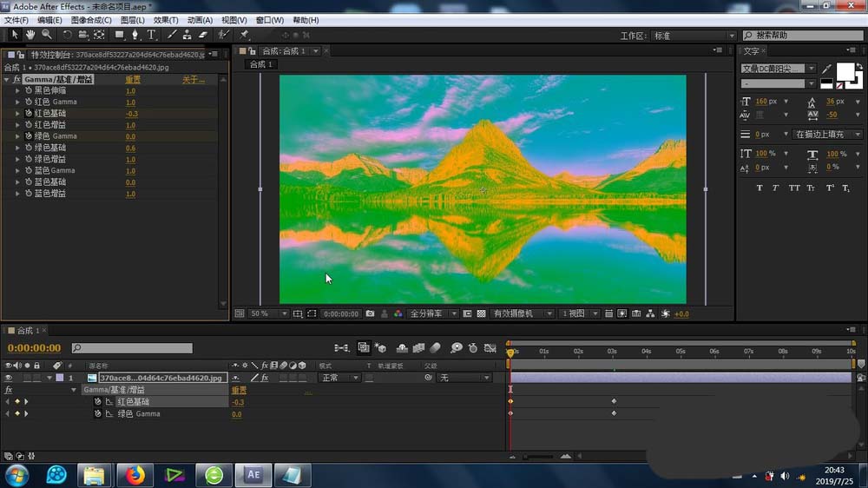Screen dimensions: 868x488
Task: Open the 效果(T) menu
Action: [166, 20]
